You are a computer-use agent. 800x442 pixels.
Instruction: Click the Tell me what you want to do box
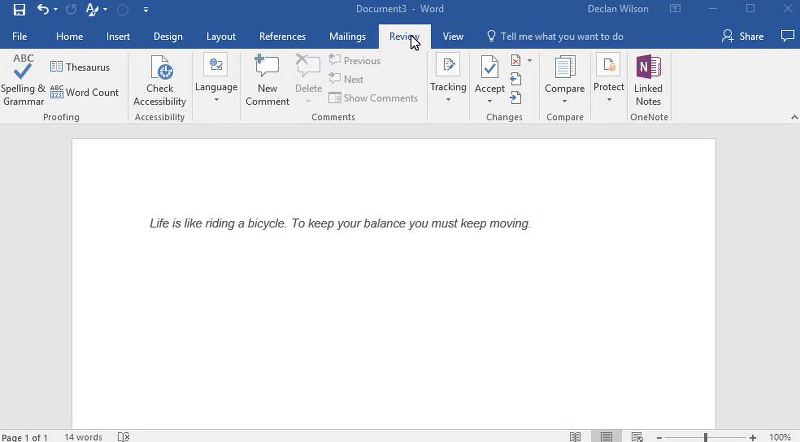[x=561, y=37]
